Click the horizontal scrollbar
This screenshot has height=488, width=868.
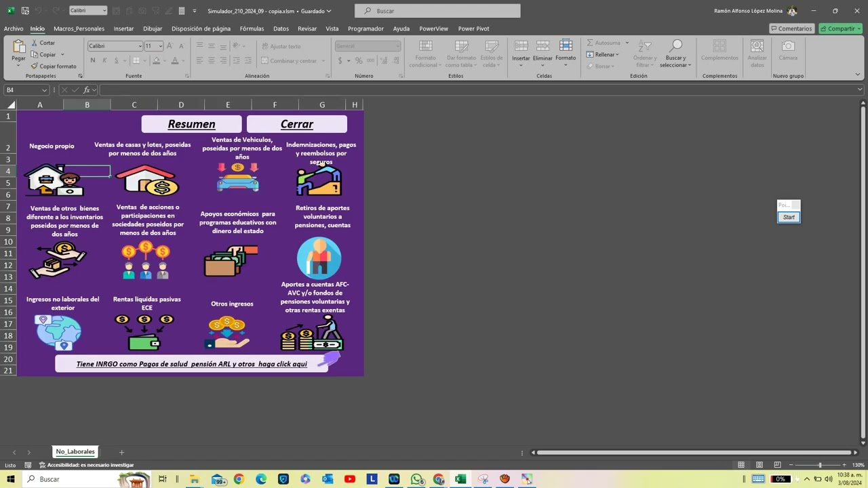(x=694, y=452)
